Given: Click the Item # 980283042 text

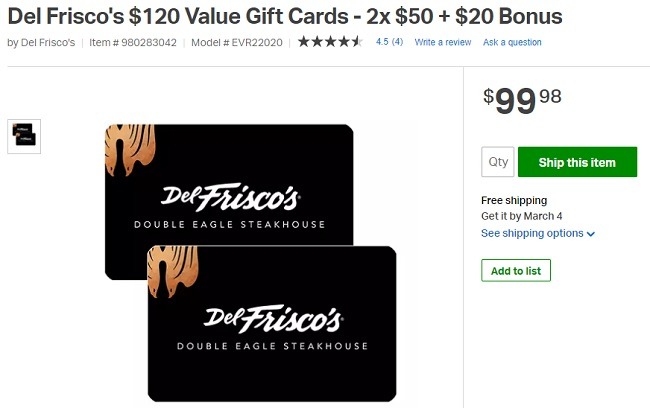Looking at the screenshot, I should pos(133,43).
